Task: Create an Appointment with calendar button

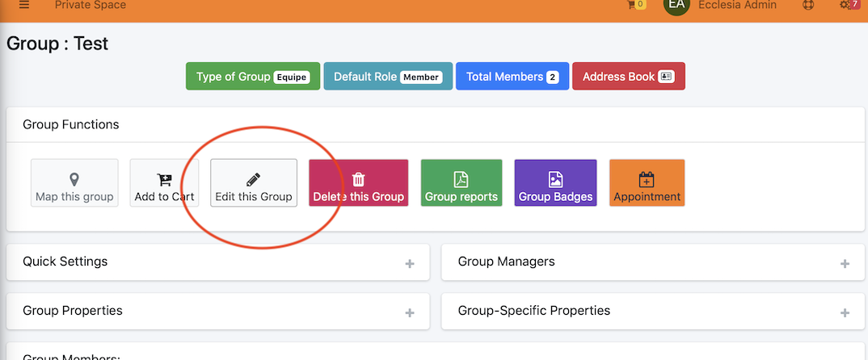Action: [647, 183]
